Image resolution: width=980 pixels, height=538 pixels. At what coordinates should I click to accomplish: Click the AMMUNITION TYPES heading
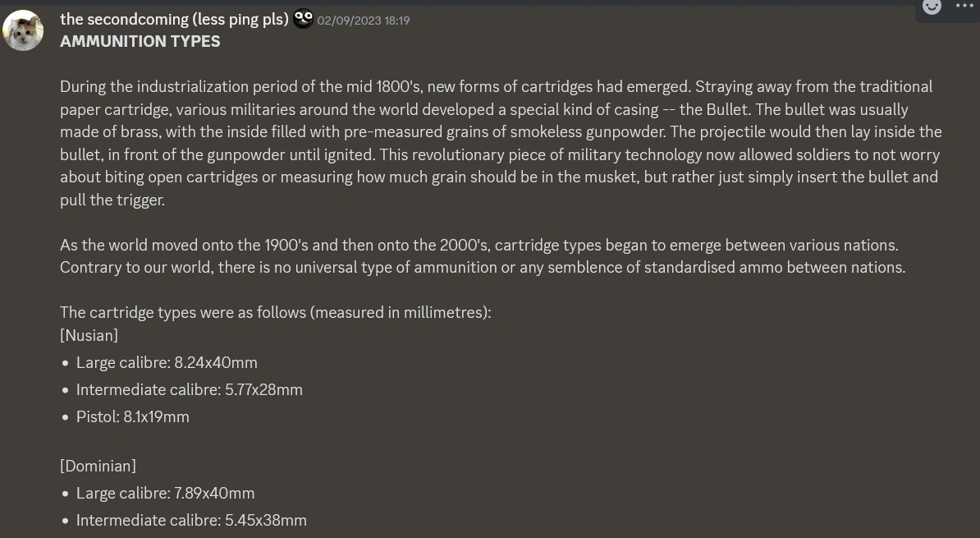click(x=140, y=41)
